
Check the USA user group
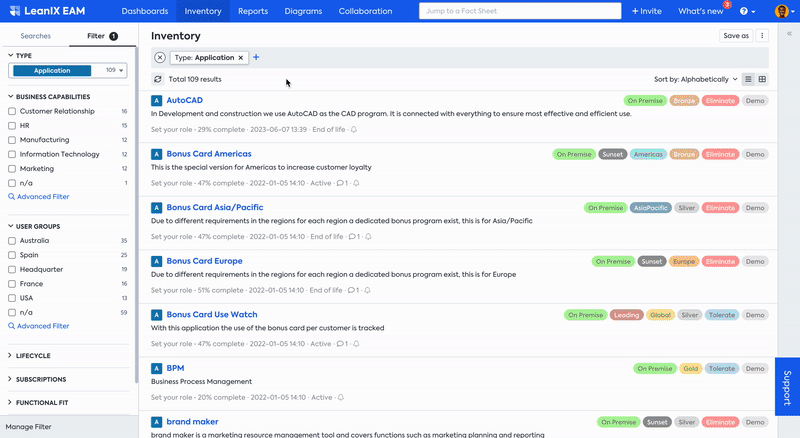pyautogui.click(x=12, y=298)
